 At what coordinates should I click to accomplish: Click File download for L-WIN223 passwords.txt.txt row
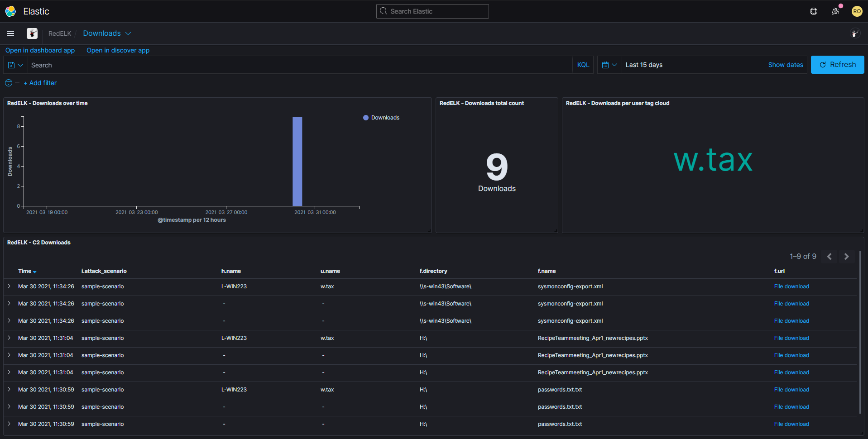tap(791, 390)
